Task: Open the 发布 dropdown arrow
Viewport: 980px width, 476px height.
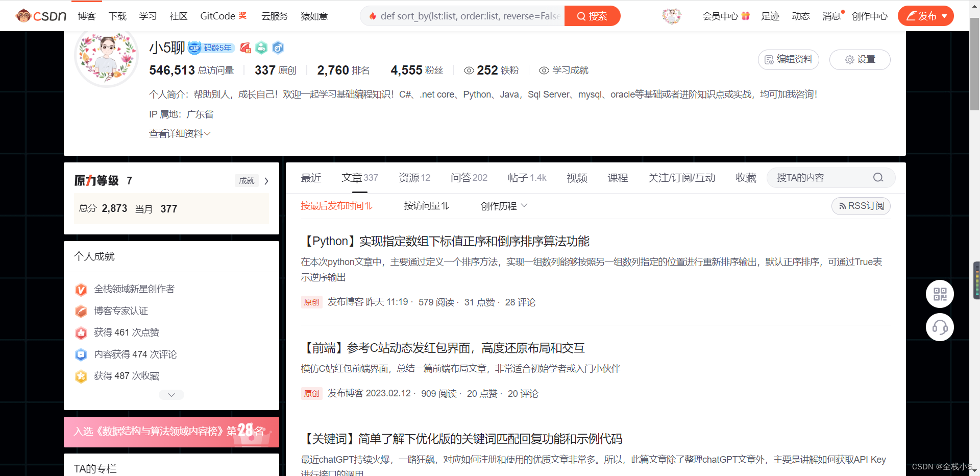Action: coord(944,16)
